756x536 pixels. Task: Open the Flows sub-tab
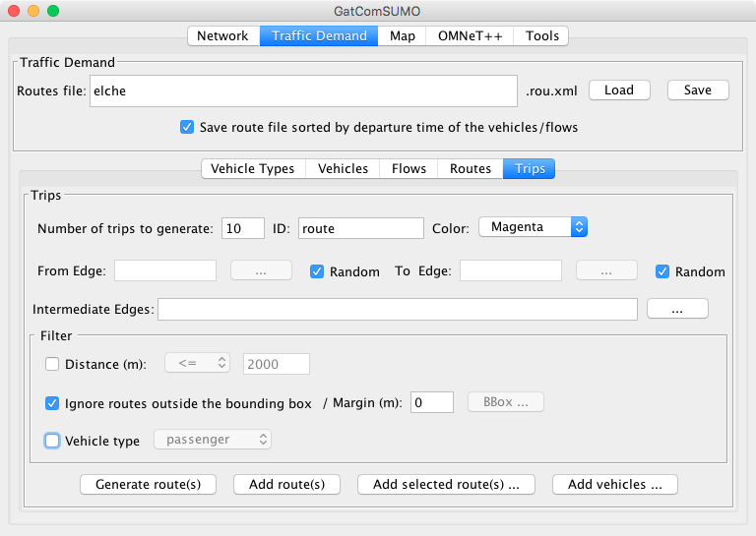(x=409, y=168)
